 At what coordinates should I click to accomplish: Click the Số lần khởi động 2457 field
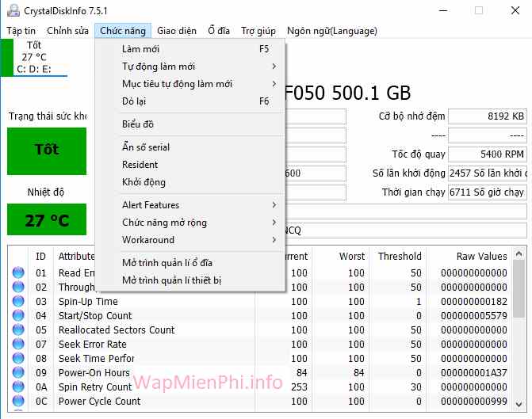click(488, 173)
